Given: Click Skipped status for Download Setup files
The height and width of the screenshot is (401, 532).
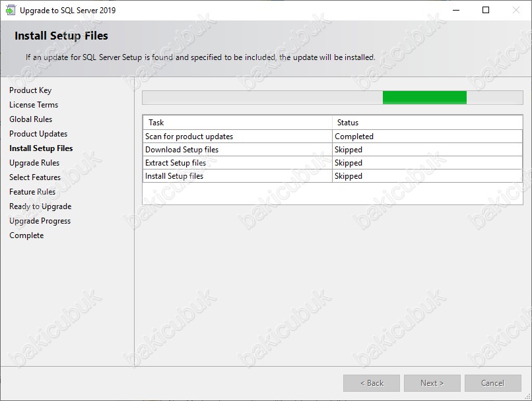Looking at the screenshot, I should point(427,150).
